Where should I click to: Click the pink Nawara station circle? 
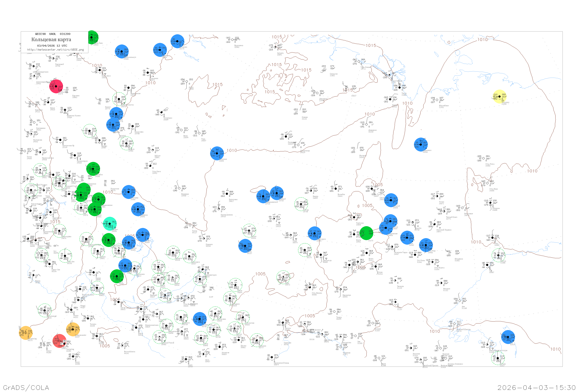56,86
